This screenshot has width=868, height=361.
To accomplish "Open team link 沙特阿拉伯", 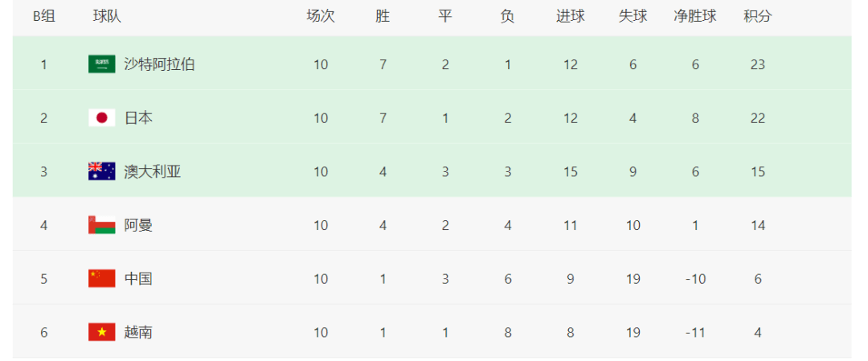I will 159,64.
